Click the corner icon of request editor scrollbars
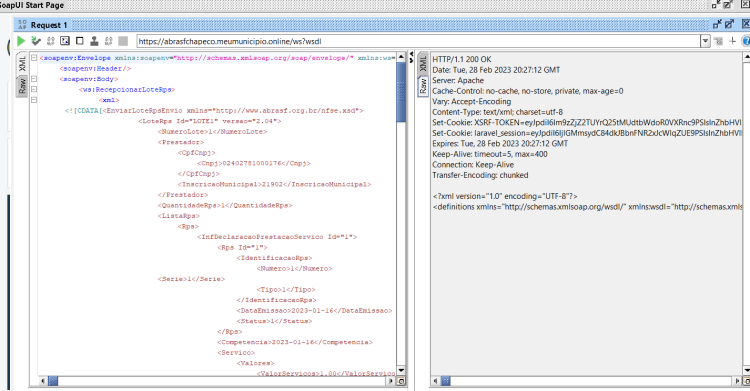This screenshot has width=750, height=391. coord(401,381)
